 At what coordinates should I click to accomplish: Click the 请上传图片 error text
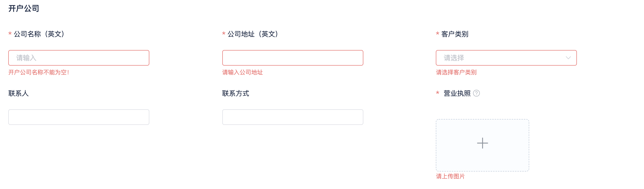pos(450,176)
